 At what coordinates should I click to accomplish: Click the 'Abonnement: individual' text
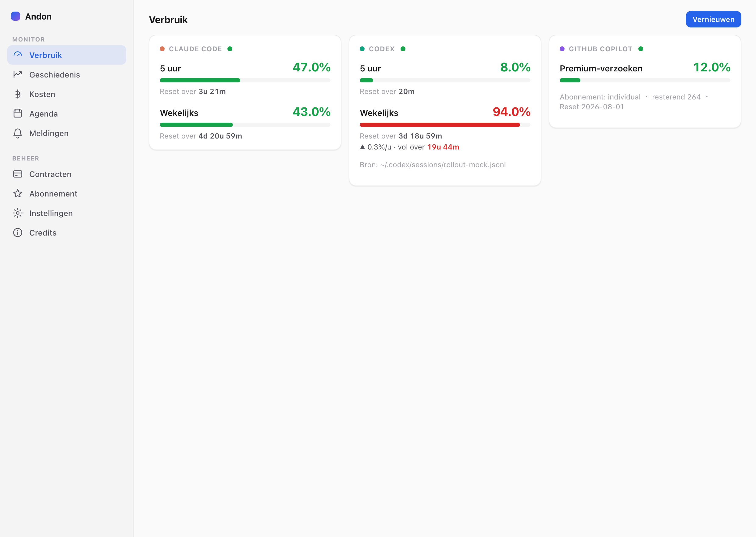pos(600,97)
